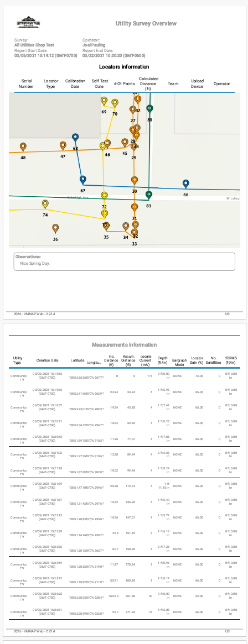The image size is (248, 644).
Task: Select map marker 36
Action: pyautogui.click(x=55, y=229)
